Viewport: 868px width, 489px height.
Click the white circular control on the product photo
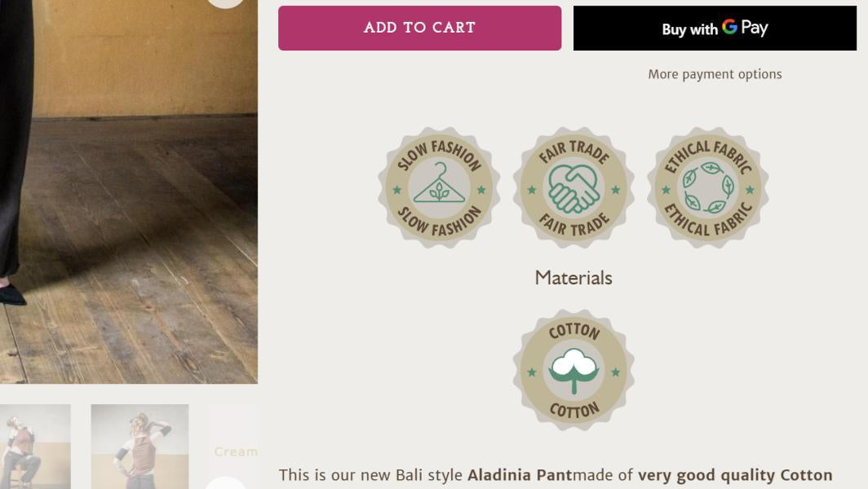pos(226,4)
